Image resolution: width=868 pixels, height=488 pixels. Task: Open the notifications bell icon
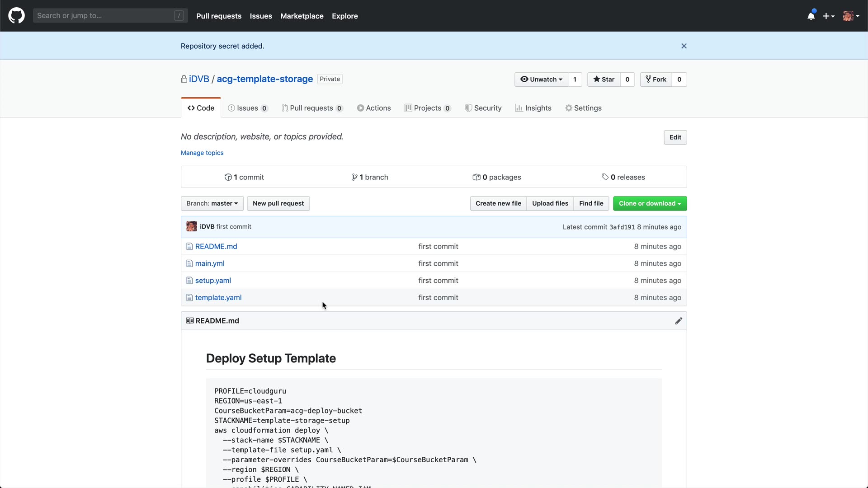pyautogui.click(x=811, y=16)
